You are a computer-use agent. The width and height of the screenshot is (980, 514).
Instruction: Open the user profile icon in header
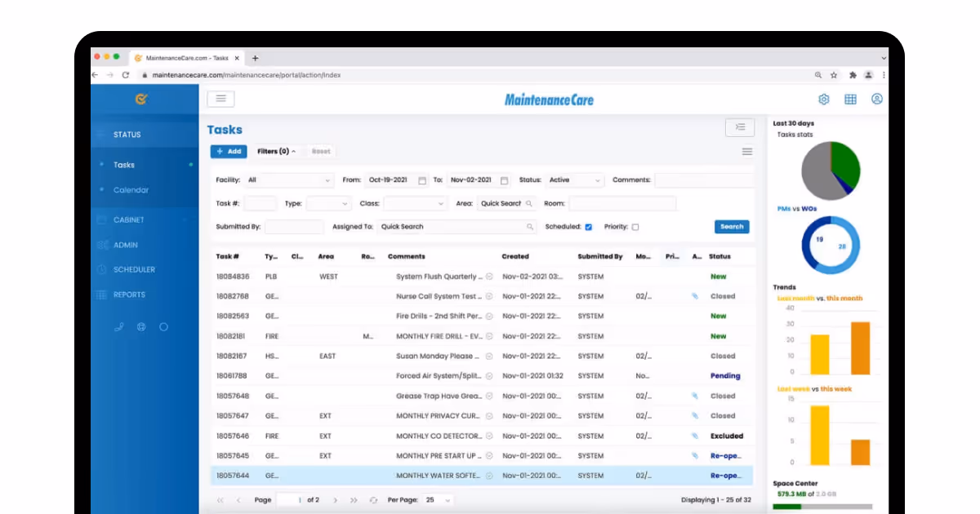tap(877, 100)
